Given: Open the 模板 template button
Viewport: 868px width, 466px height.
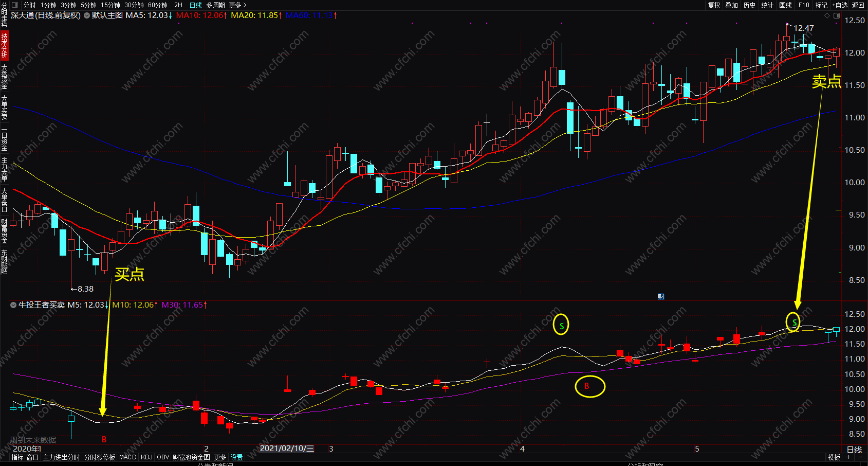Looking at the screenshot, I should tap(834, 457).
